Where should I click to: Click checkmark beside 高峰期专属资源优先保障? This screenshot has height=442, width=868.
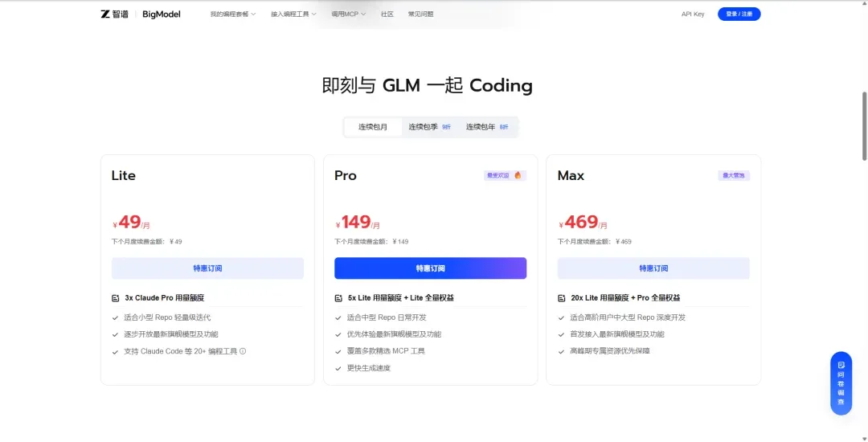click(x=561, y=351)
